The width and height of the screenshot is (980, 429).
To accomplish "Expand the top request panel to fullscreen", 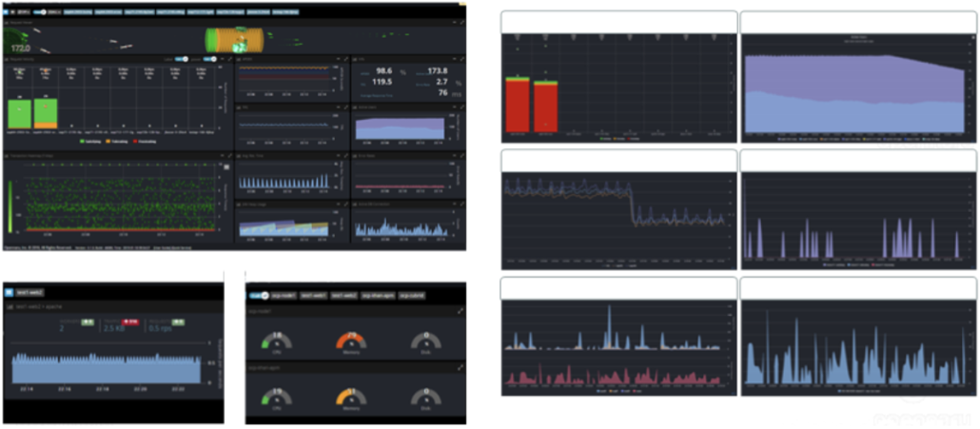I will click(x=462, y=21).
